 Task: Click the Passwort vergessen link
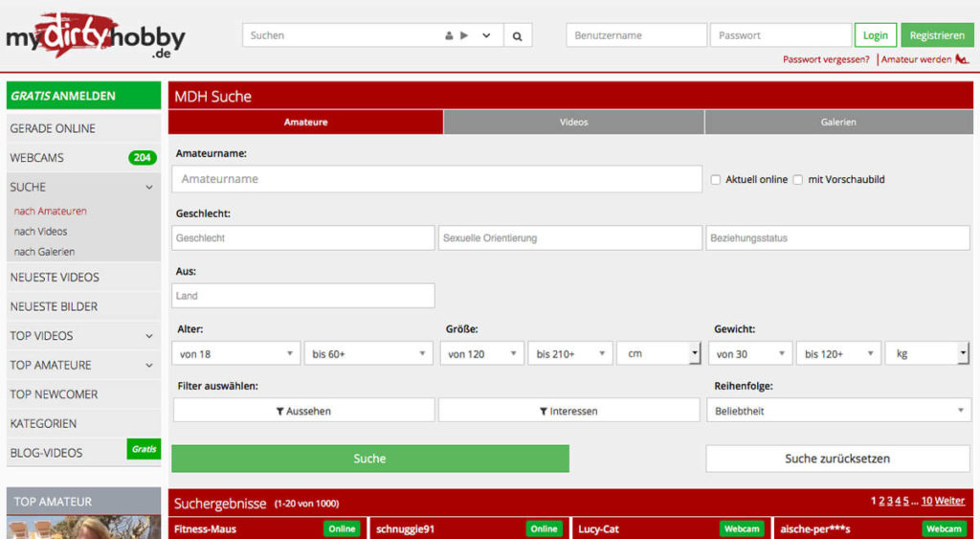[826, 59]
